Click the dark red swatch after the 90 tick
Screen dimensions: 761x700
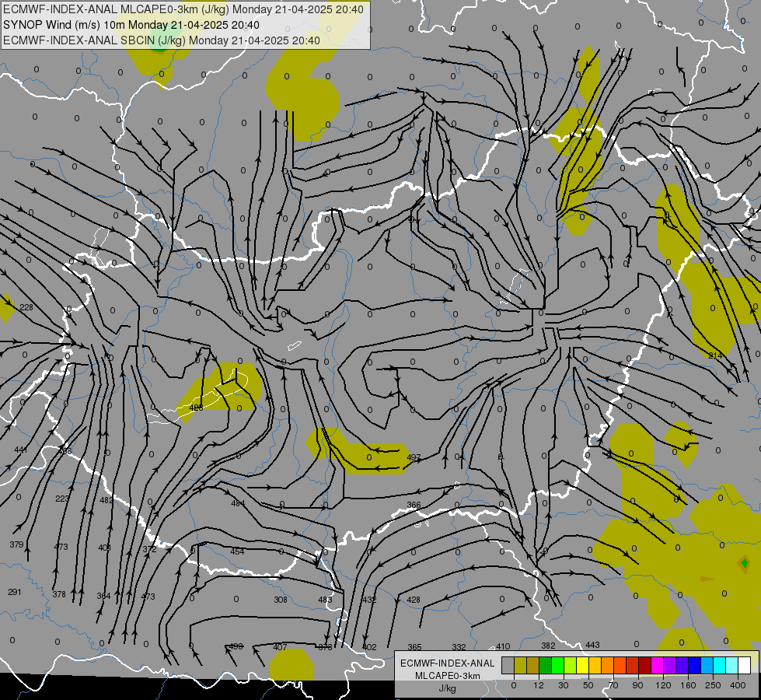[x=645, y=665]
